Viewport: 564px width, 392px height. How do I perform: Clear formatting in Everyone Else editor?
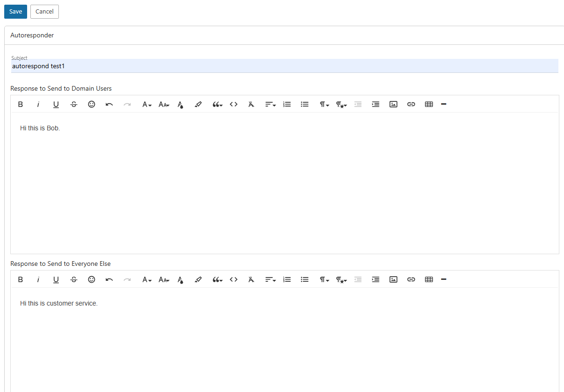[x=251, y=279]
